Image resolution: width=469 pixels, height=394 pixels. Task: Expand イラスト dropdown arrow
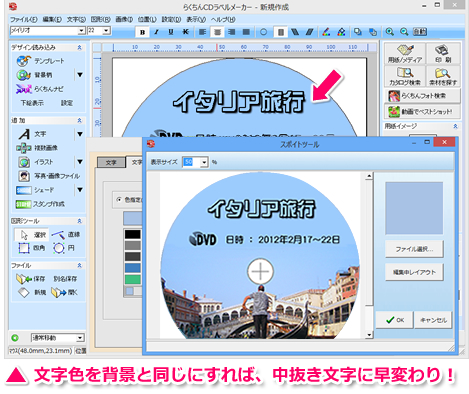[80, 162]
